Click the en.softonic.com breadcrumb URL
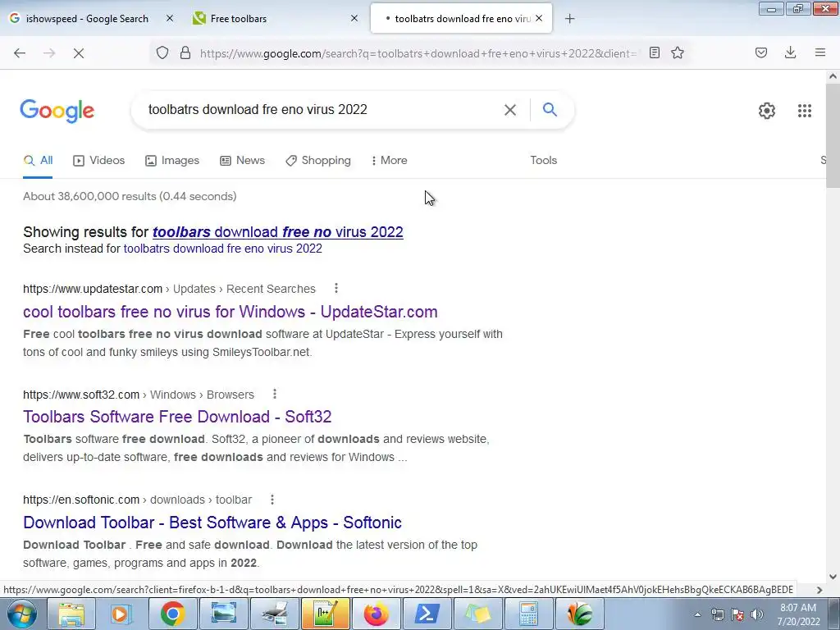840x630 pixels. click(x=137, y=500)
